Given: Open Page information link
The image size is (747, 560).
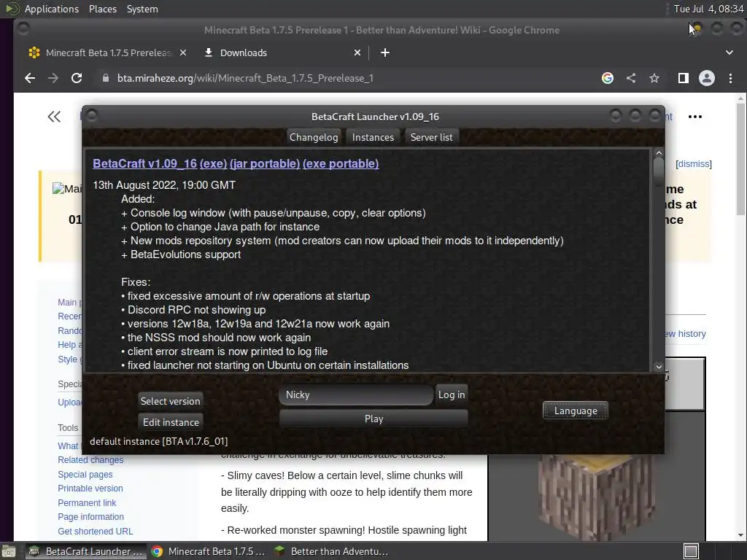Looking at the screenshot, I should (90, 517).
